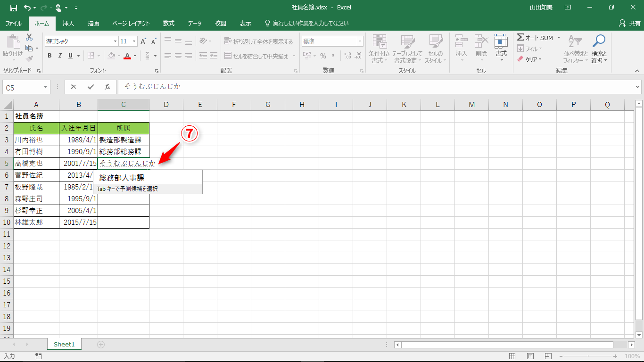
Task: Click the 実行したい作業を入力してください search box
Action: pyautogui.click(x=306, y=23)
